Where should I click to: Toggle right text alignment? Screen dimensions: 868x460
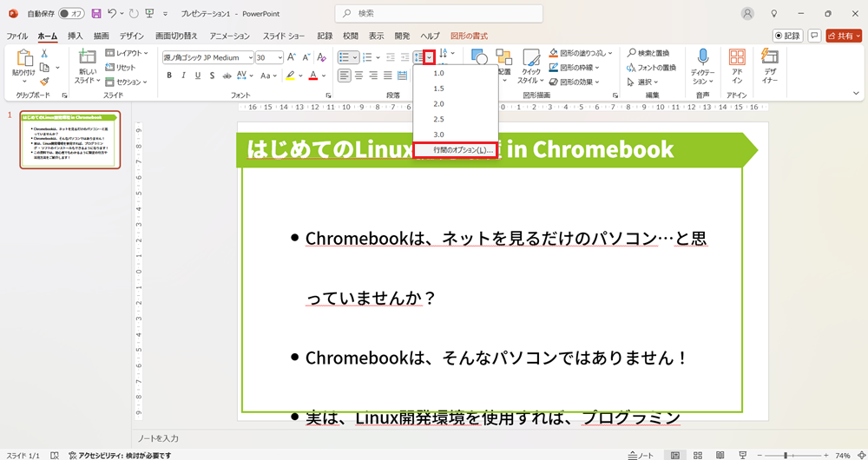(x=373, y=76)
